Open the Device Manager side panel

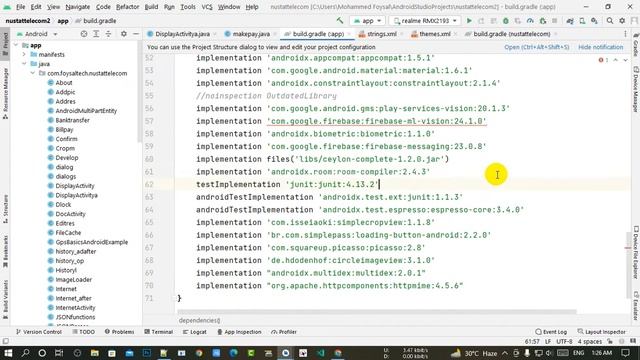click(x=636, y=89)
